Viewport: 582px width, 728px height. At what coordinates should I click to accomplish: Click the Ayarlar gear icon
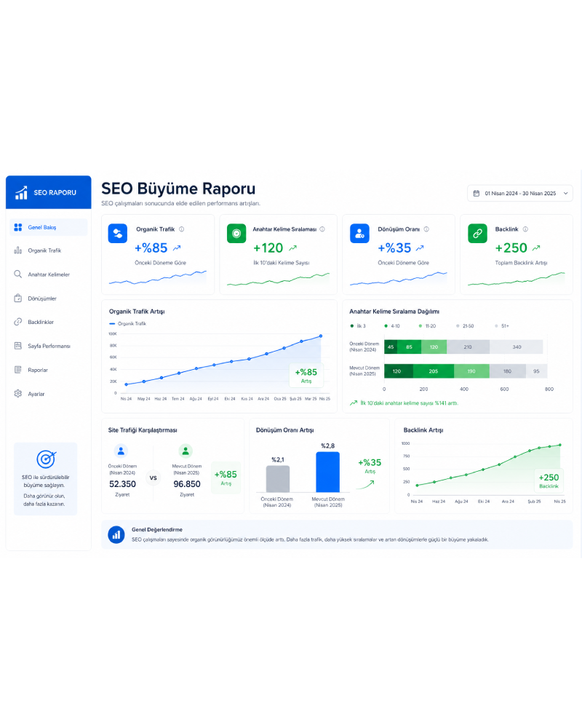(x=17, y=394)
